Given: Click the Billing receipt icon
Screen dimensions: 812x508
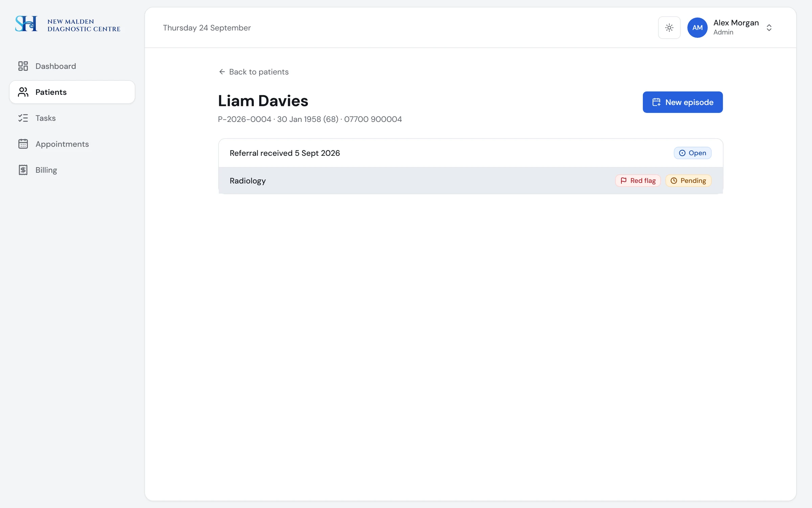Looking at the screenshot, I should click(23, 170).
